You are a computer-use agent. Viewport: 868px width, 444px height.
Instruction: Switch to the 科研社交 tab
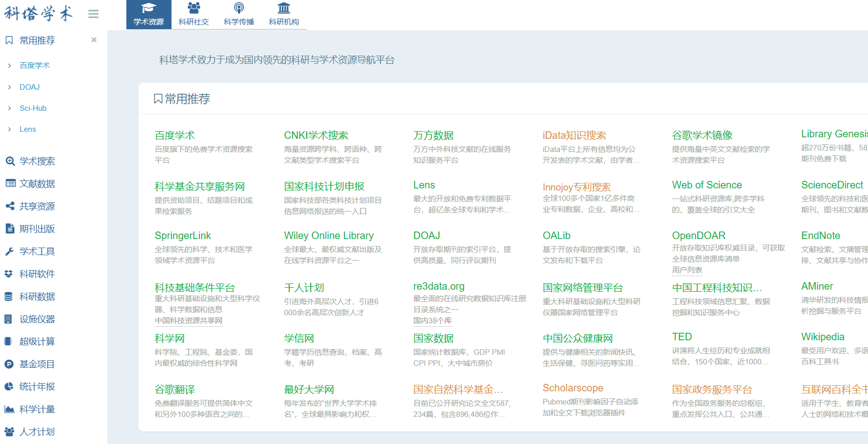[x=194, y=15]
